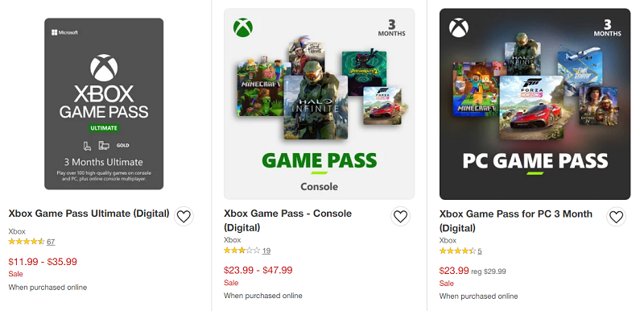Viewport: 644px width, 311px height.
Task: View the 67 reviews for Game Pass Ultimate
Action: (x=51, y=242)
